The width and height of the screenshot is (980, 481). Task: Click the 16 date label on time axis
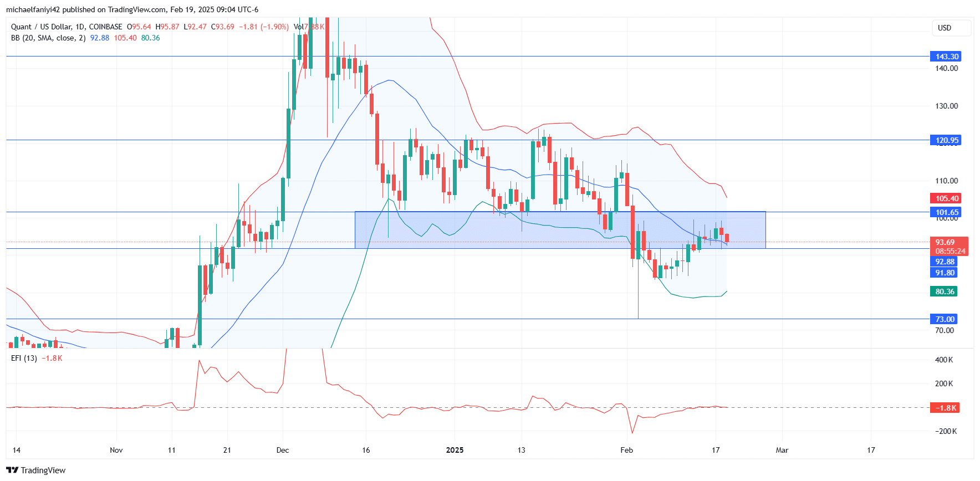[366, 450]
